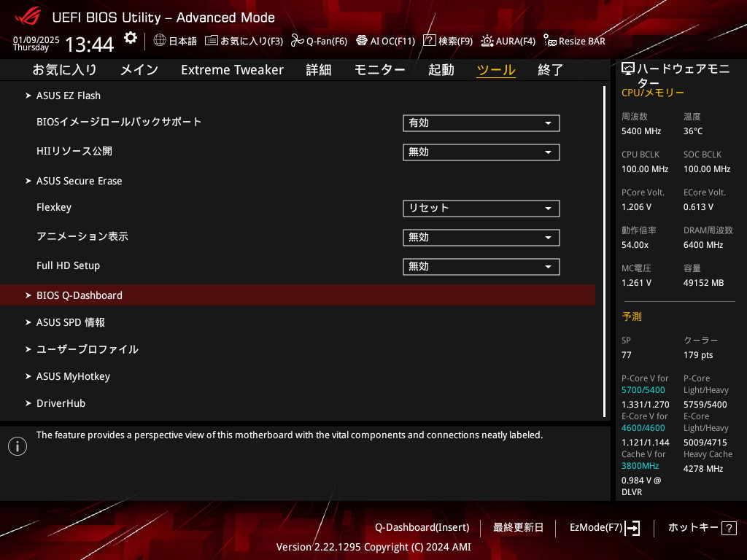Open search with the question mark icon
The width and height of the screenshot is (747, 560).
(430, 41)
